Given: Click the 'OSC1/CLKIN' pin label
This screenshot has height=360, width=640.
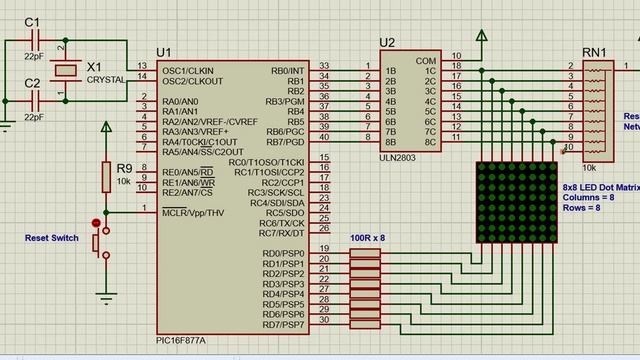Looking at the screenshot, I should [188, 71].
